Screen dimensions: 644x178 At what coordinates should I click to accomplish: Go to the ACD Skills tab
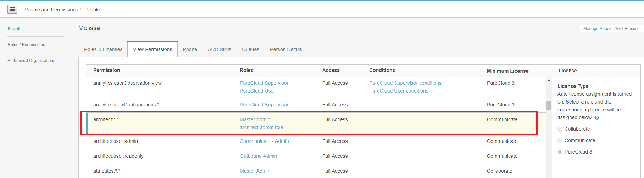(219, 49)
